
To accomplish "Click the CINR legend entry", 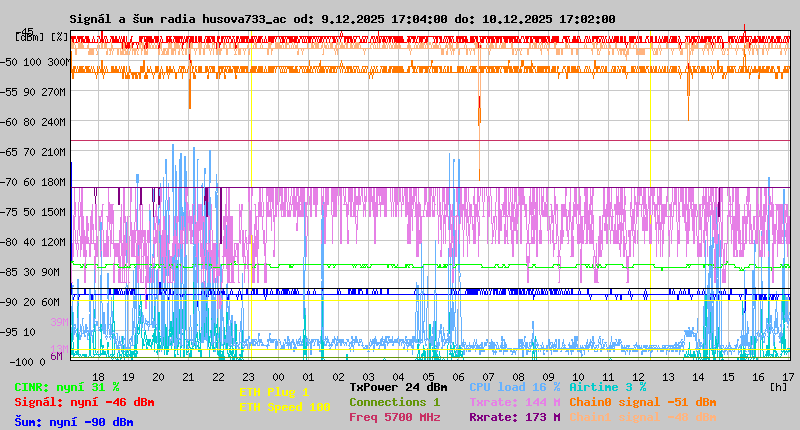I will pyautogui.click(x=66, y=386).
